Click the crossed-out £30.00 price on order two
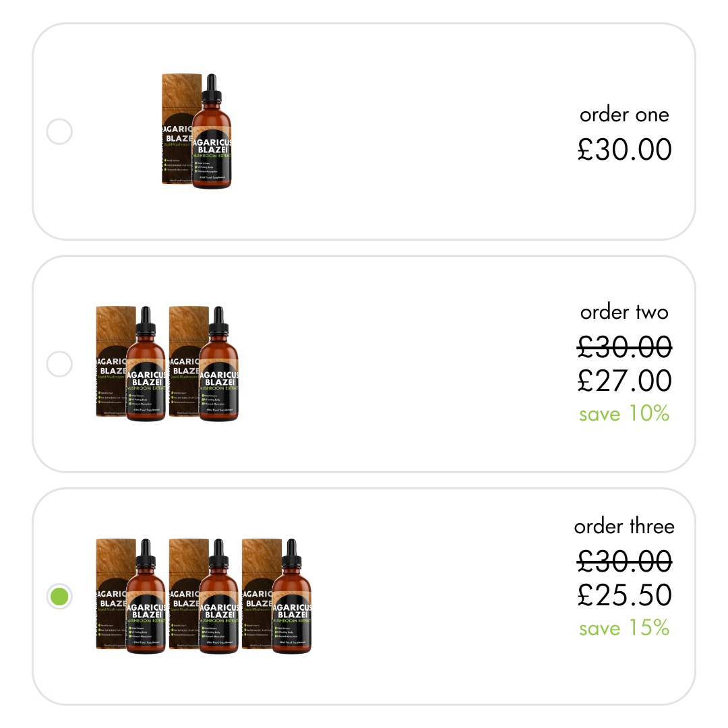This screenshot has width=728, height=728. point(625,347)
